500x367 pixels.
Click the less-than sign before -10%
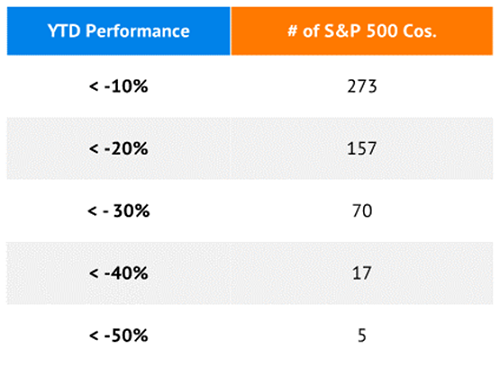click(94, 87)
